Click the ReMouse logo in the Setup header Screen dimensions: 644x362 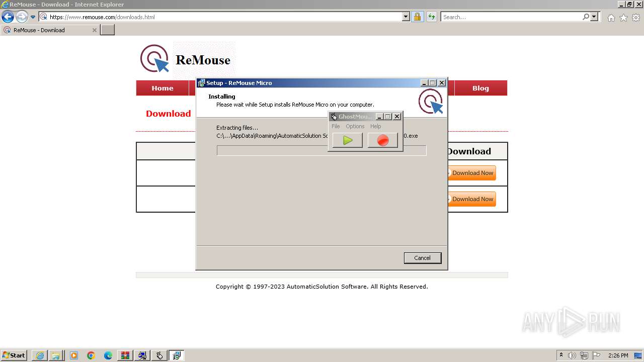pos(431,102)
